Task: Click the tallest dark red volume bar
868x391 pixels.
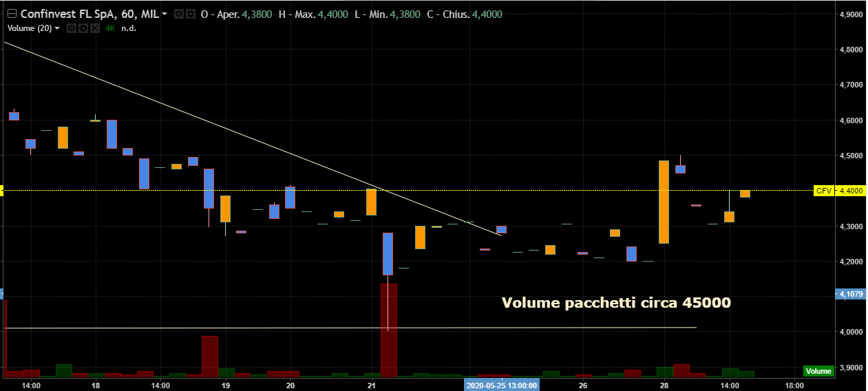Action: [388, 330]
